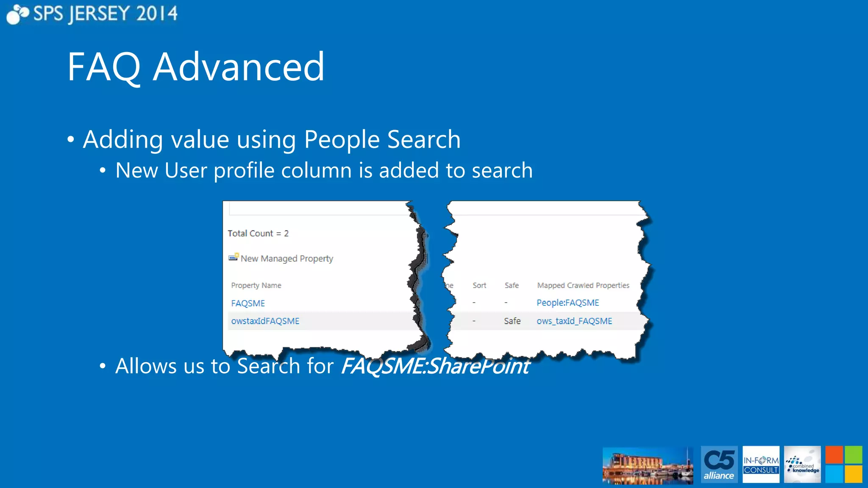Screen dimensions: 868x488
Task: Open the ows_taxId_FAQSME crawled property
Action: [574, 321]
